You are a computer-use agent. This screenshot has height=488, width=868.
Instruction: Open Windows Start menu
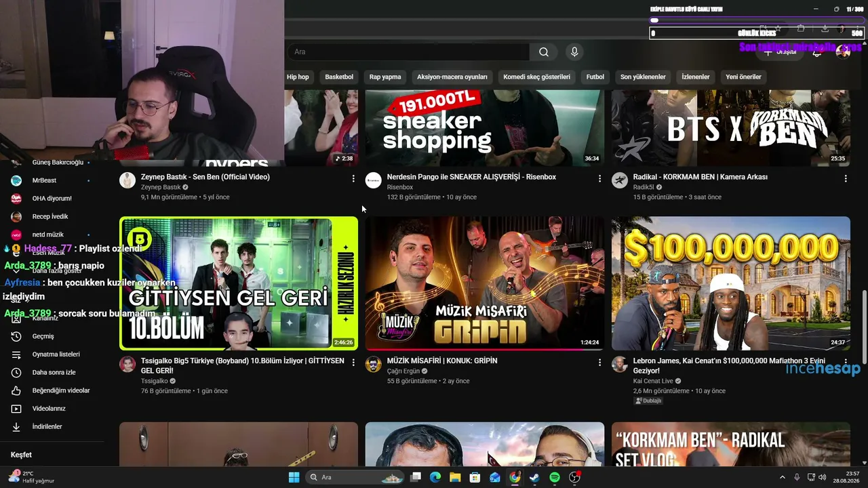294,477
